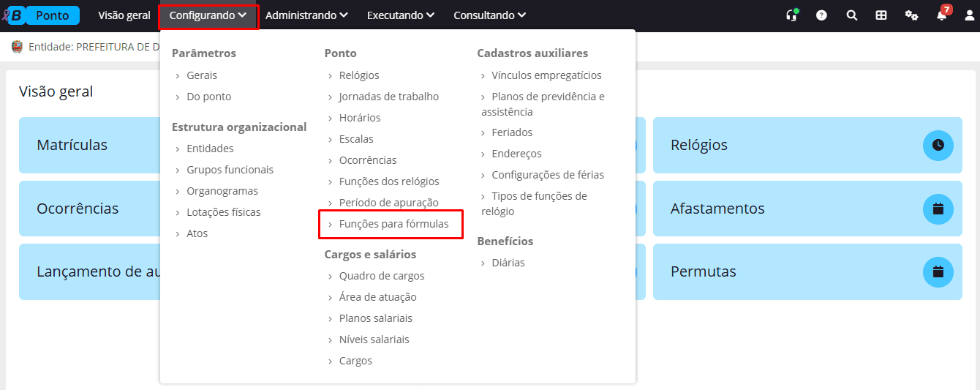Image resolution: width=980 pixels, height=390 pixels.
Task: Choose Jornadas de trabalho in Ponto section
Action: pos(388,97)
